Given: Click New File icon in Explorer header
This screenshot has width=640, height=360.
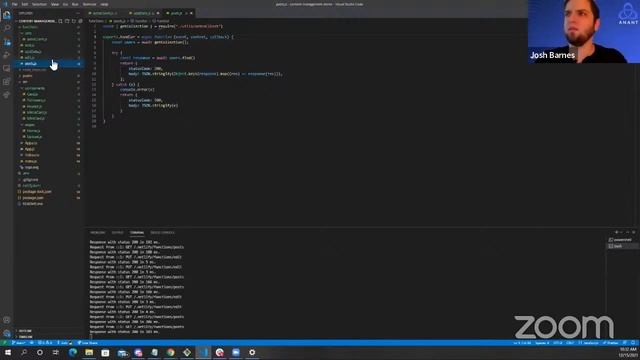Looking at the screenshot, I should tap(60, 21).
